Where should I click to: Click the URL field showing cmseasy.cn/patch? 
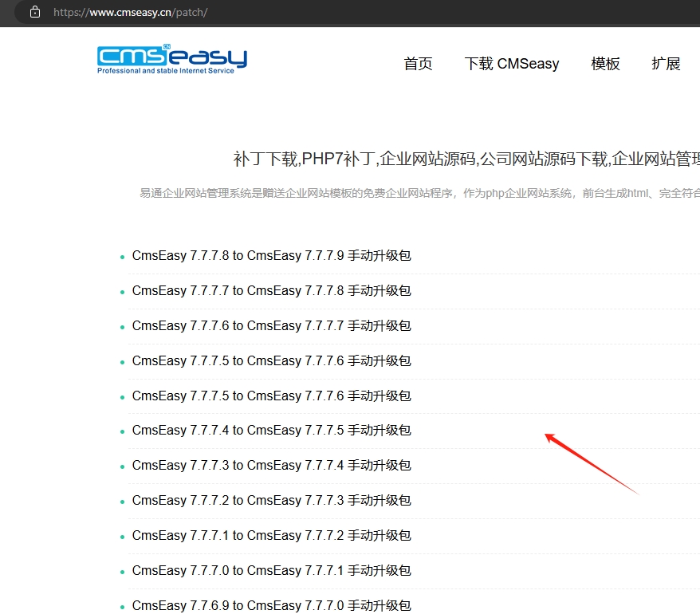[132, 13]
